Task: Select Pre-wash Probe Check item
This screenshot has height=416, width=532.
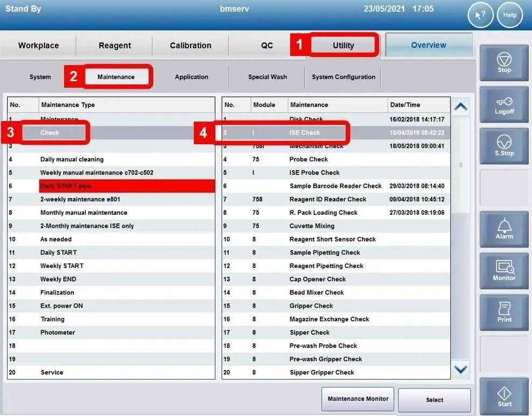Action: (336, 346)
